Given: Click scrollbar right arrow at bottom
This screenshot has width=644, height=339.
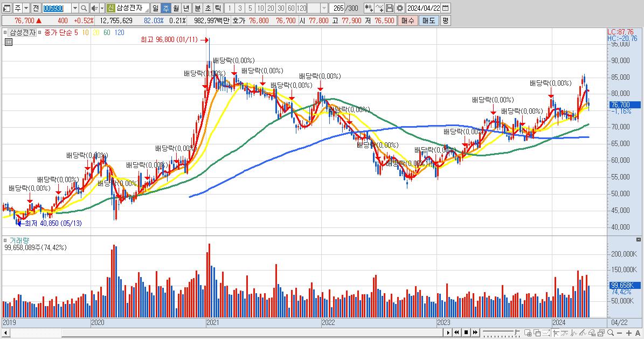Looking at the screenshot, I should [448, 333].
